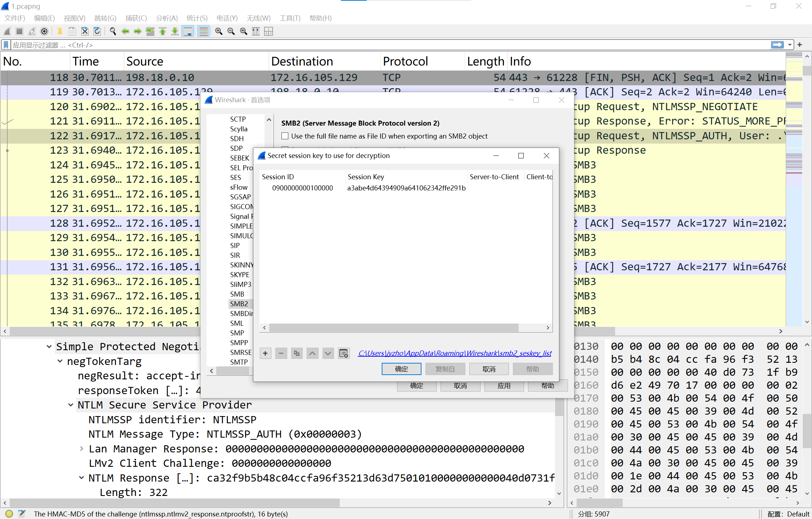Clear all session key entries

click(x=344, y=353)
